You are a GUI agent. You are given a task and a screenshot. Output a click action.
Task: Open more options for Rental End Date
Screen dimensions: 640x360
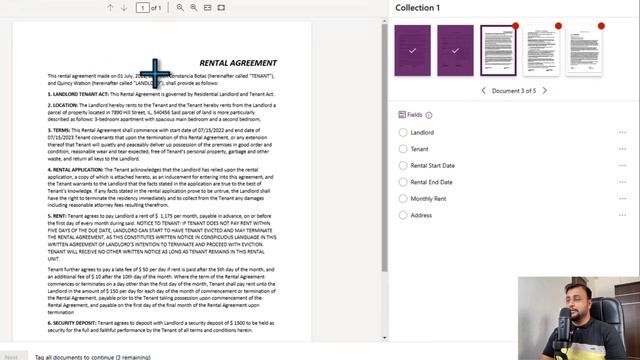(x=622, y=182)
